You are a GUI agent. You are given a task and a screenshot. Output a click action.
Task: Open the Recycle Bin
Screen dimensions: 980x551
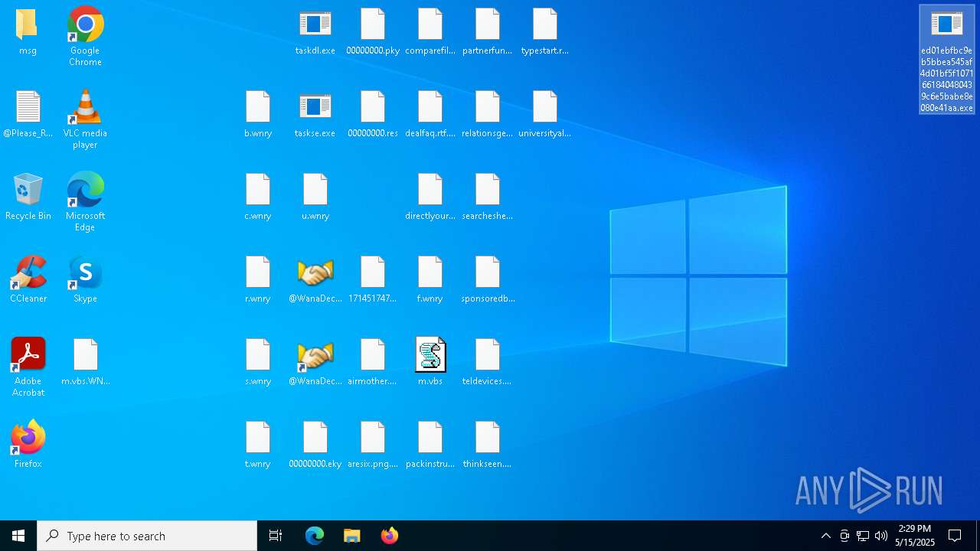tap(28, 197)
